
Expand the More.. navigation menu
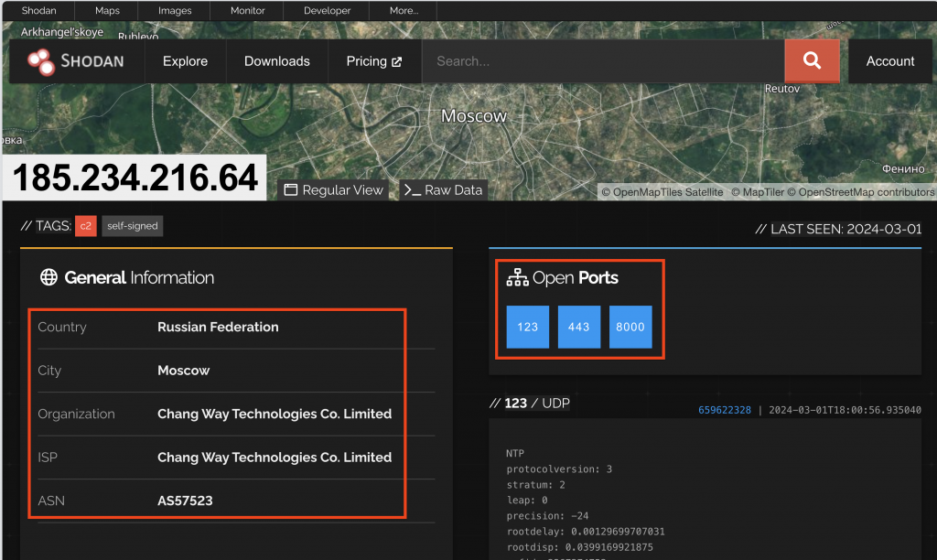402,10
